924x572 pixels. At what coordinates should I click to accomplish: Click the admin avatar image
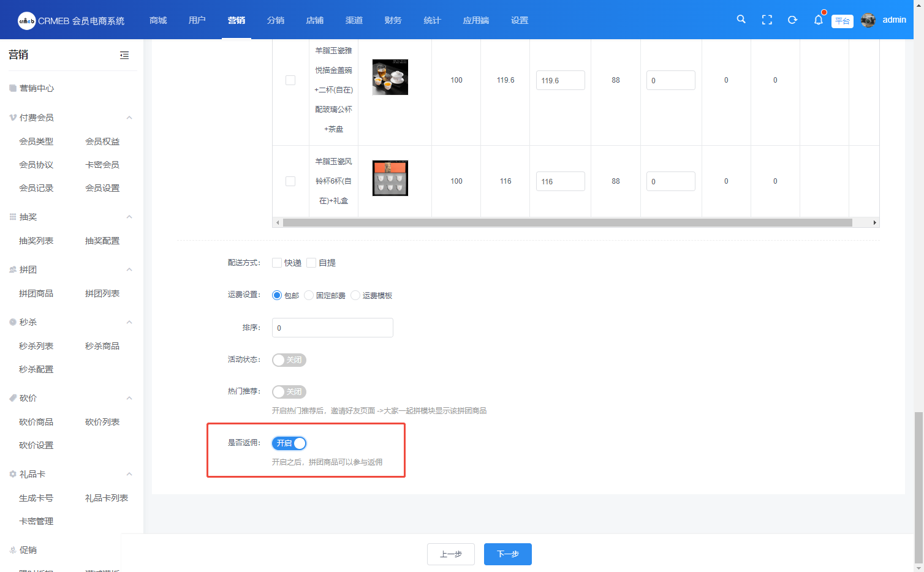[x=868, y=20]
